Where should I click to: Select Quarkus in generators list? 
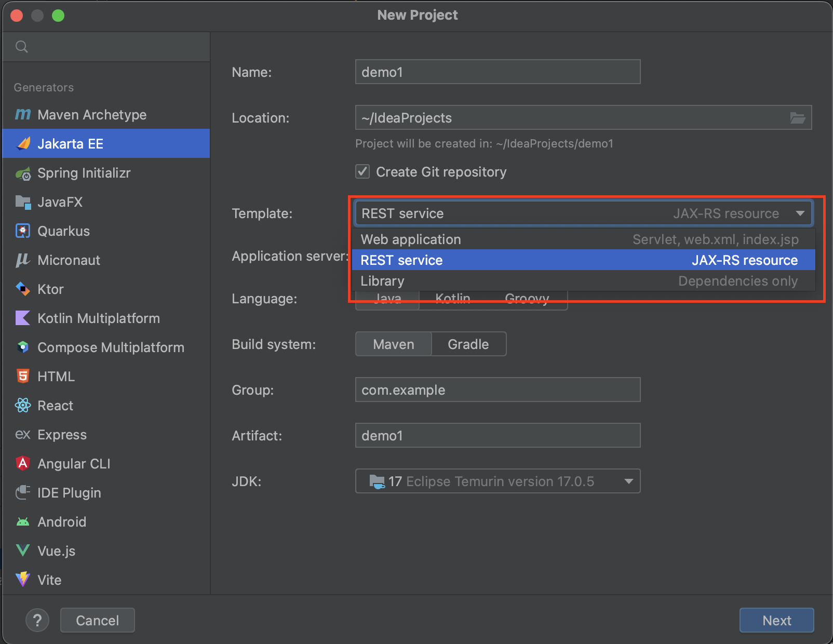(106, 231)
